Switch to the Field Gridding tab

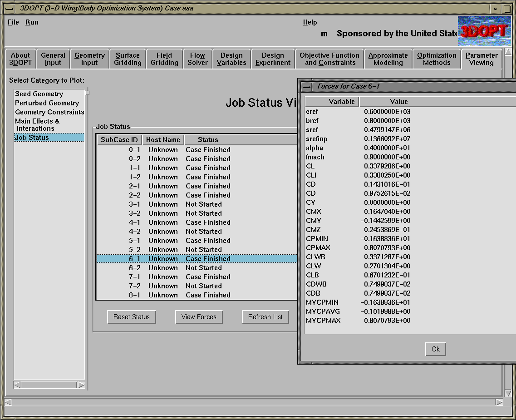coord(164,59)
